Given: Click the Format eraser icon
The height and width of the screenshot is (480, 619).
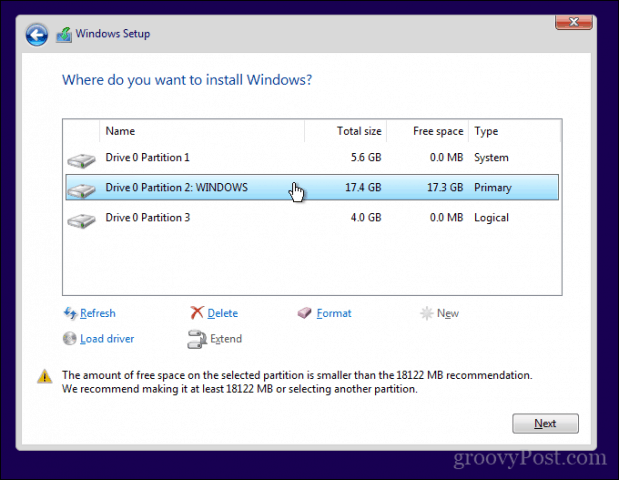Looking at the screenshot, I should pos(304,313).
